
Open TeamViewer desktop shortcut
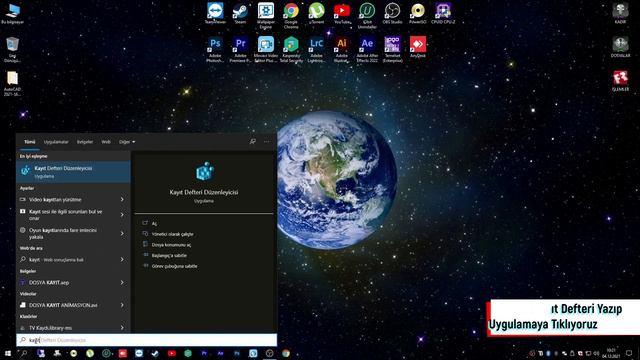coord(215,13)
